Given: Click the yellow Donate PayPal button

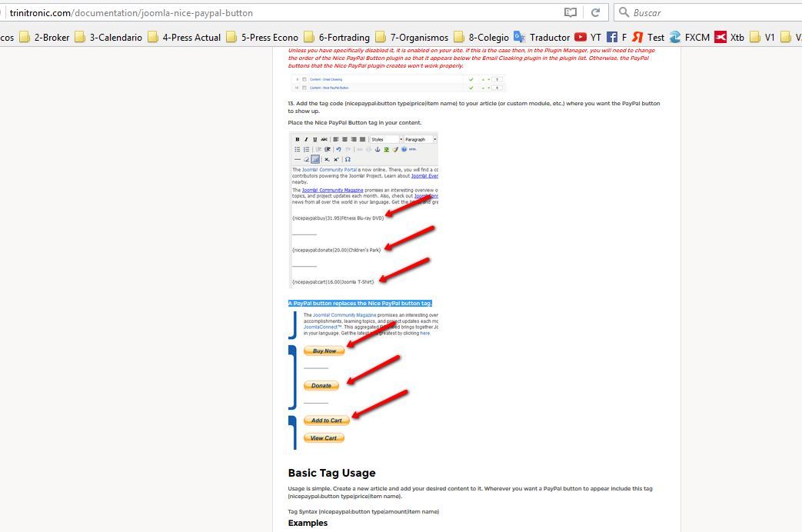Looking at the screenshot, I should pyautogui.click(x=321, y=386).
